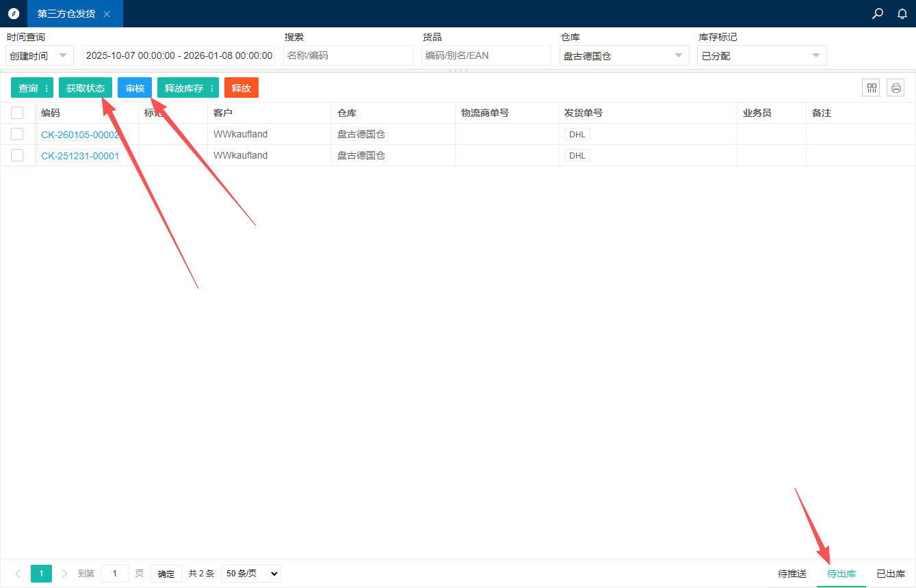This screenshot has width=916, height=588.
Task: Open the order link CK-251231-00001
Action: (80, 156)
